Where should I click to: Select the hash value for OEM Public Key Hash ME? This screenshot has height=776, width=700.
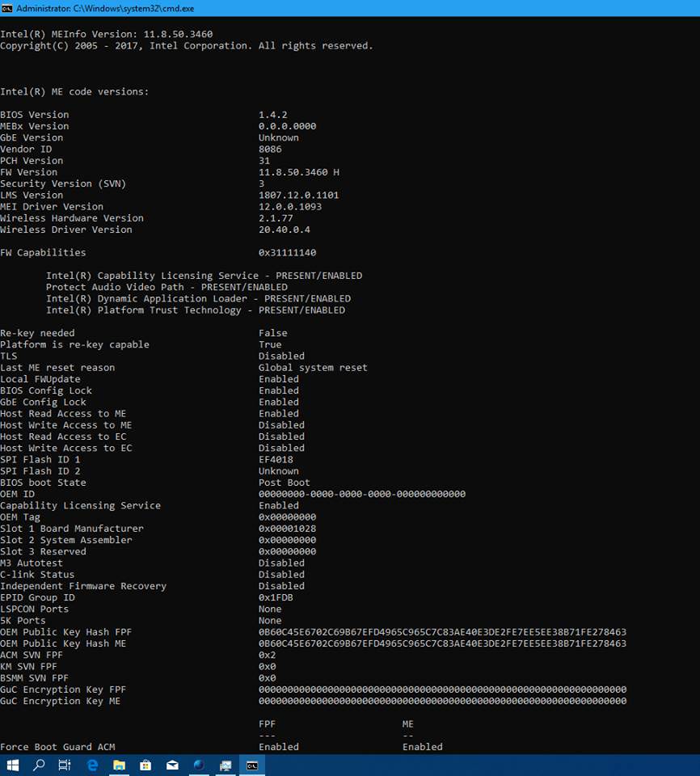pos(443,643)
